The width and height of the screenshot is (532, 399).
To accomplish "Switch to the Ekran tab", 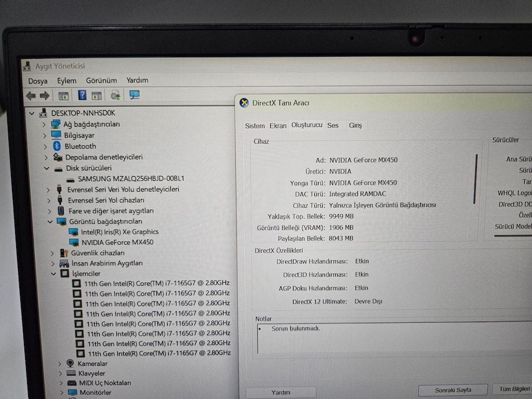I will [x=278, y=126].
